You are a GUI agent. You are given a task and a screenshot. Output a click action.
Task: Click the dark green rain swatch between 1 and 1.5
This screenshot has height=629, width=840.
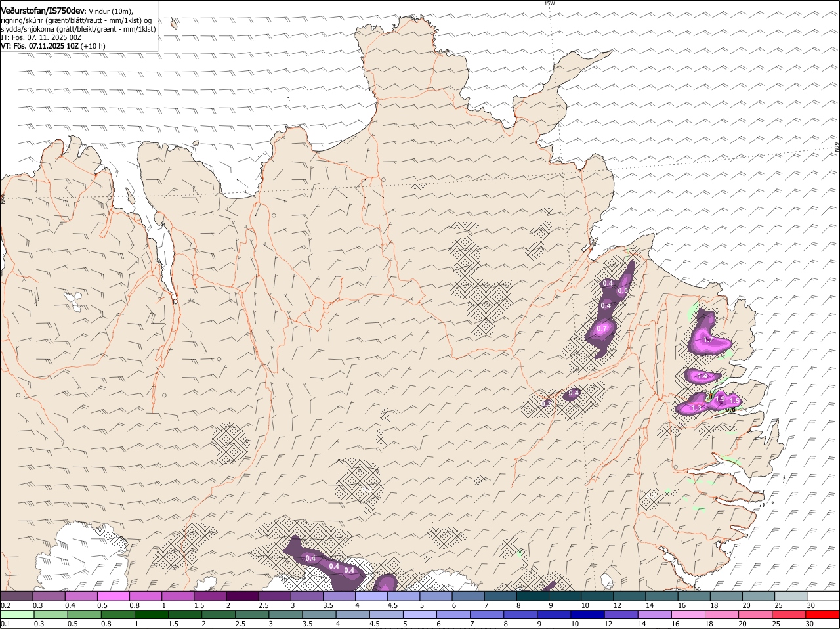[x=151, y=615]
